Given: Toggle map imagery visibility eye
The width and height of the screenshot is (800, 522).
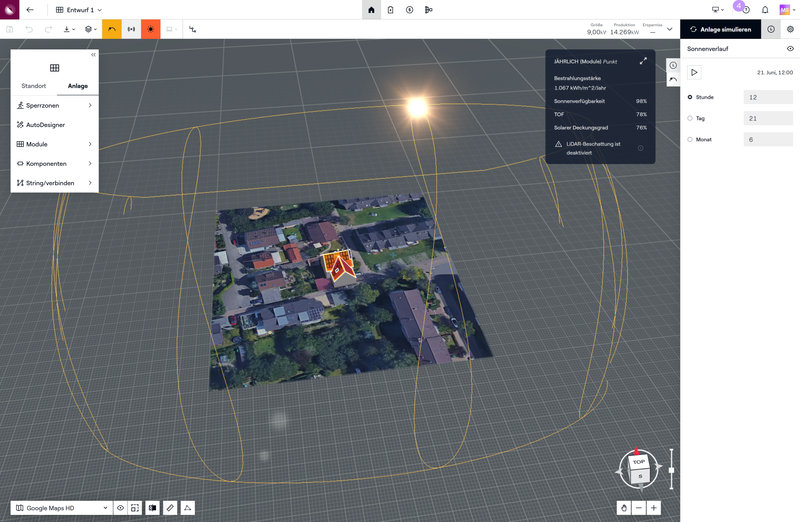Looking at the screenshot, I should point(120,508).
